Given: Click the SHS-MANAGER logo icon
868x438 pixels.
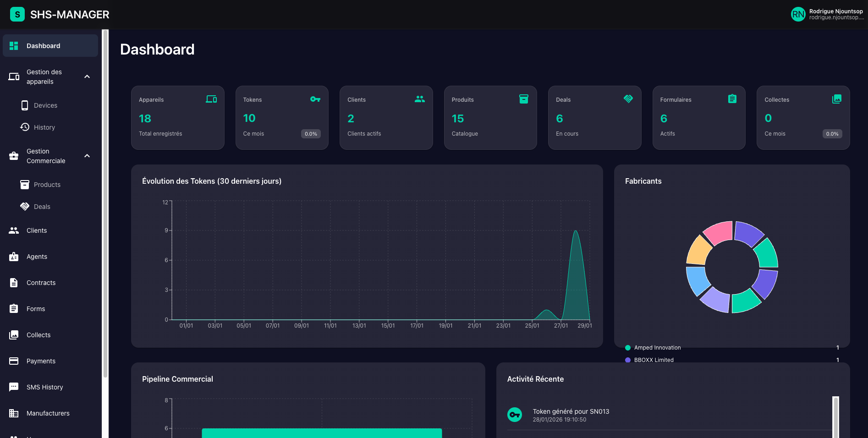Looking at the screenshot, I should click(17, 14).
